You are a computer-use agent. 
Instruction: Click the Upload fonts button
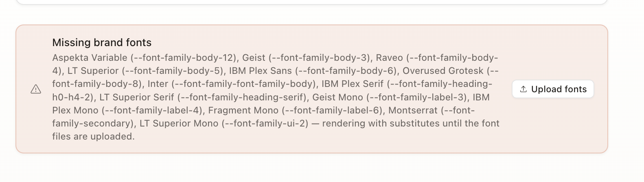click(x=553, y=89)
